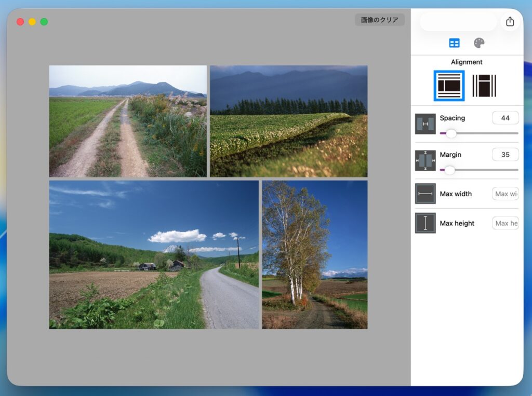Image resolution: width=532 pixels, height=396 pixels.
Task: Select horizontal rows alignment option
Action: (x=449, y=86)
